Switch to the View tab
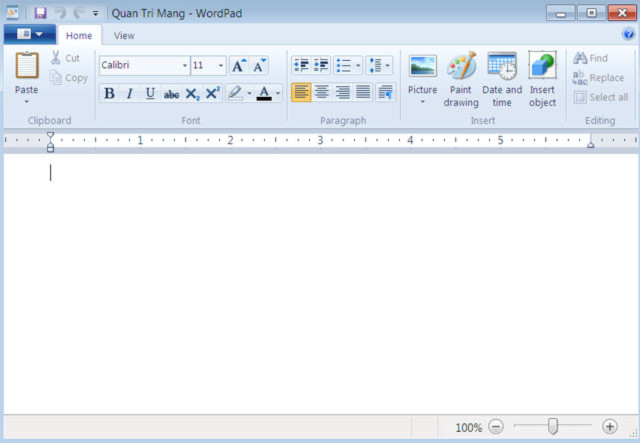Screen dimensions: 640x443 [124, 35]
